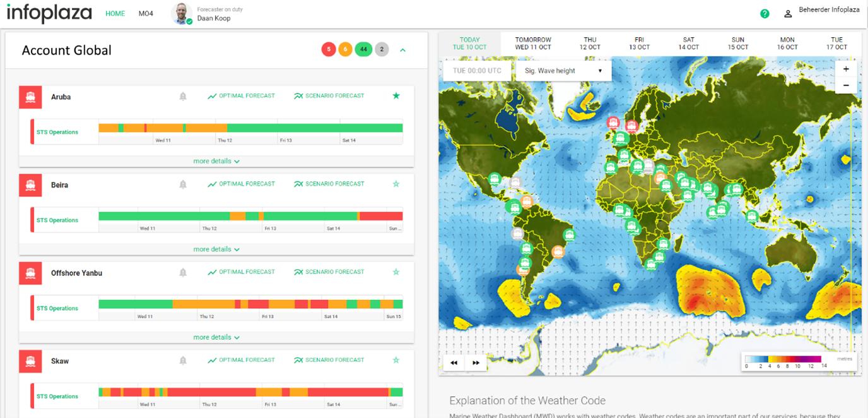Open M04 in top navigation
The height and width of the screenshot is (418, 868).
[x=146, y=13]
